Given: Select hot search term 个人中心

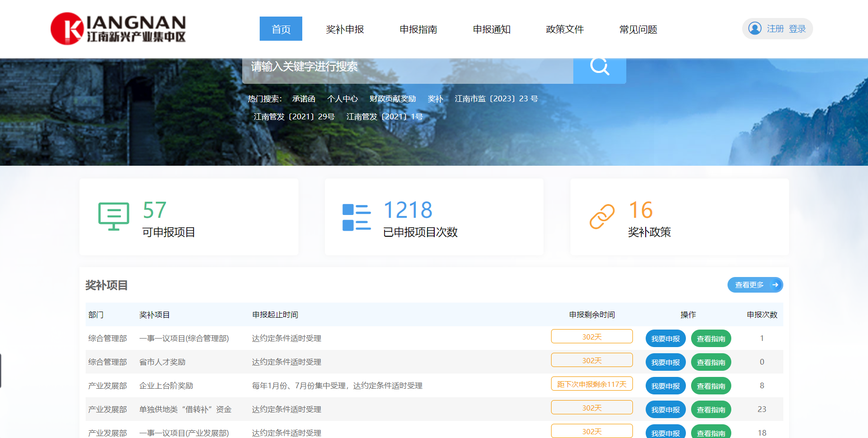Looking at the screenshot, I should [342, 98].
